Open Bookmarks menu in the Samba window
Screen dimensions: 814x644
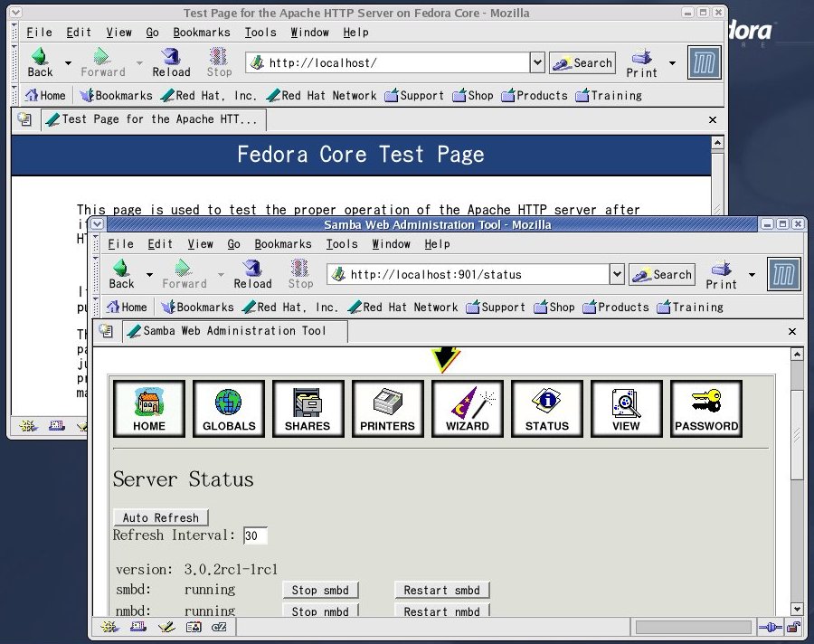tap(282, 244)
